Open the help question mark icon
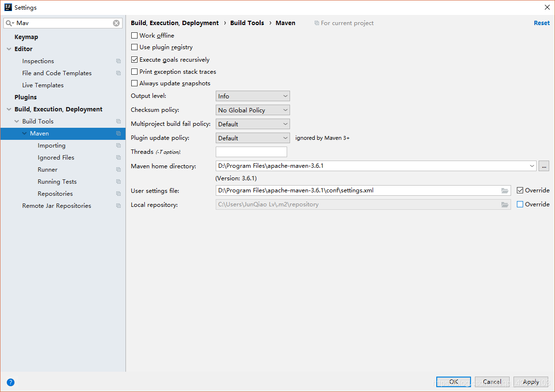Image resolution: width=555 pixels, height=392 pixels. (x=11, y=382)
